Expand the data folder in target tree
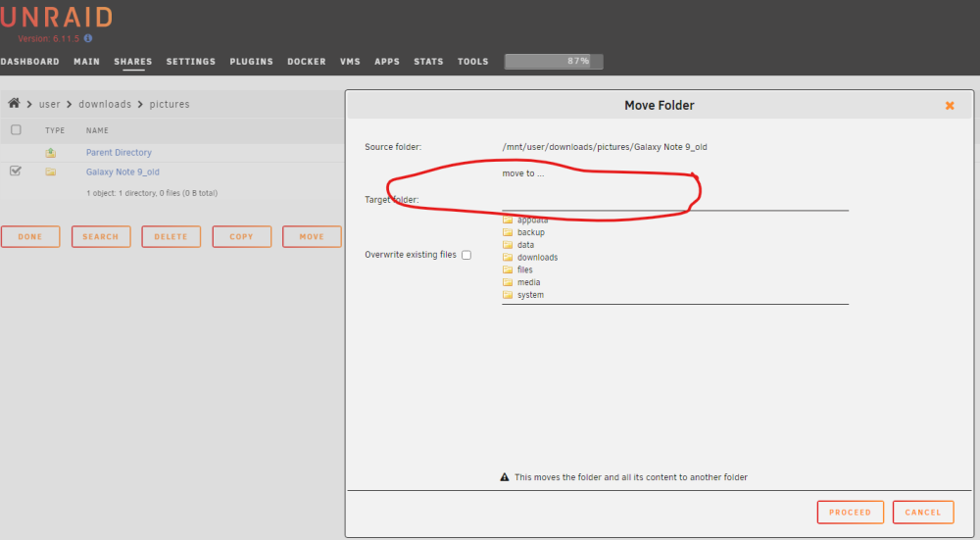 (525, 245)
